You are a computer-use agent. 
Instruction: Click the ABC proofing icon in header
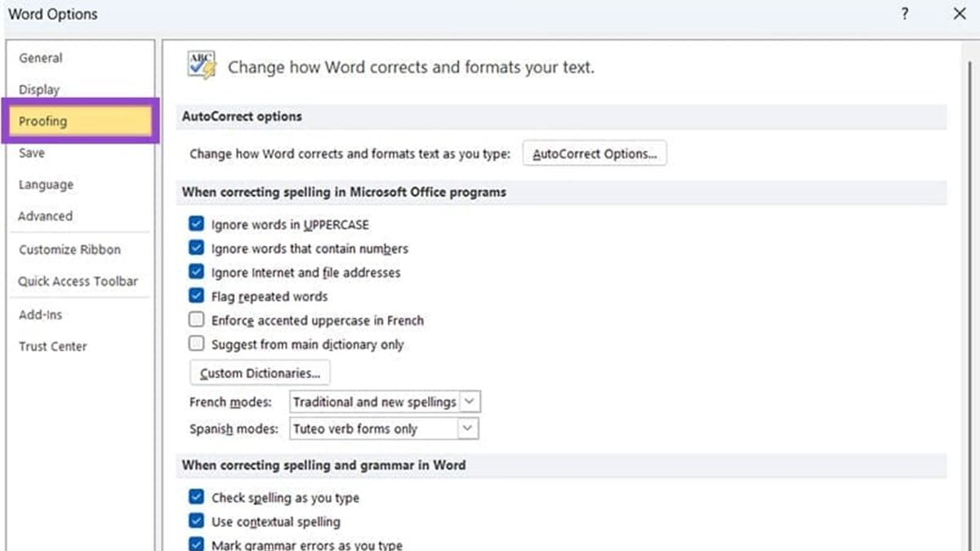pos(201,65)
